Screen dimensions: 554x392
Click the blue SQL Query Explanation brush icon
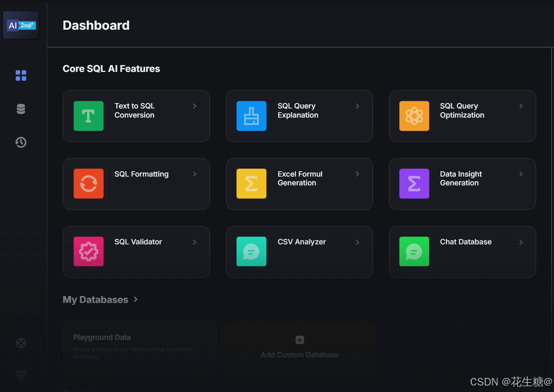coord(251,116)
